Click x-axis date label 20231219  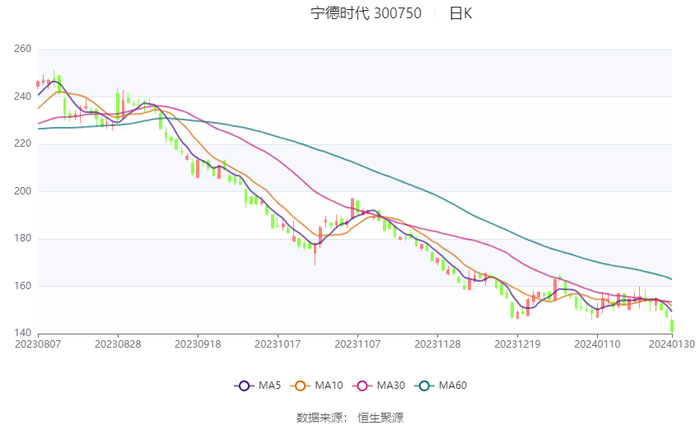[517, 345]
